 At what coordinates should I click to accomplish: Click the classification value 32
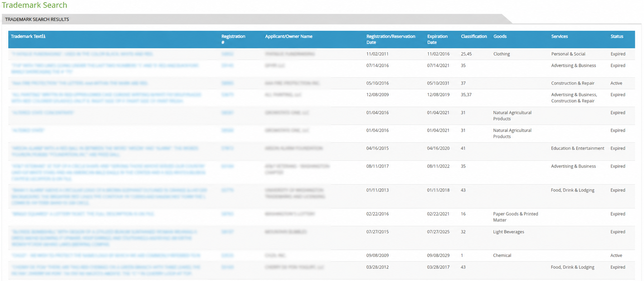[463, 232]
